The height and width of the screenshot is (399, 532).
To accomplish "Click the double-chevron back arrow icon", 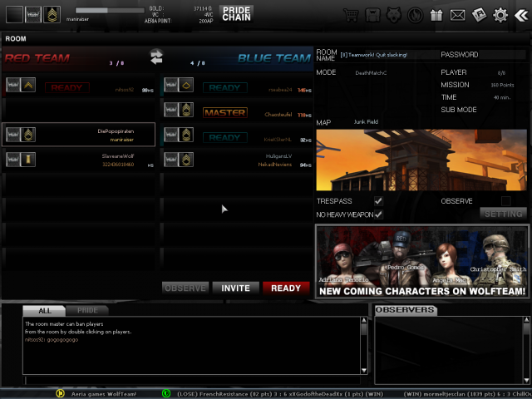I will 520,15.
